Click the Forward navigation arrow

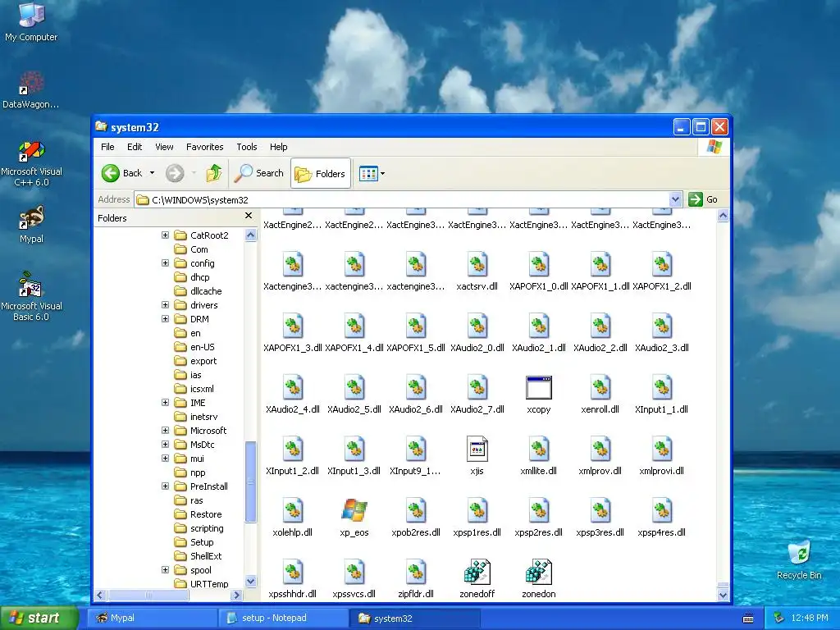point(175,173)
